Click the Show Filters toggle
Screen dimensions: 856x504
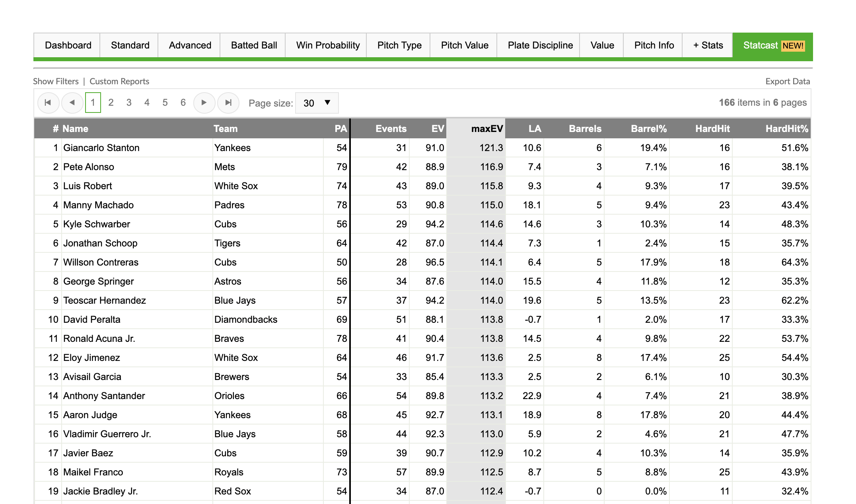click(x=56, y=81)
